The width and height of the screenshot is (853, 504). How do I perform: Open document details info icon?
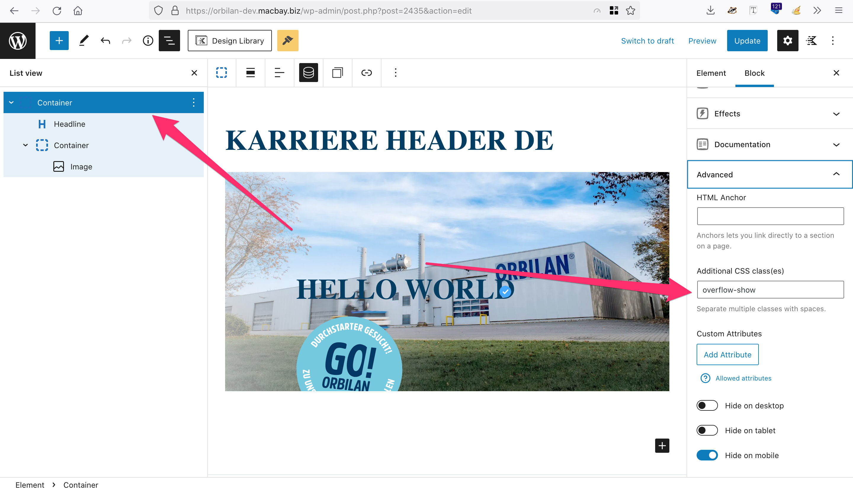pyautogui.click(x=148, y=41)
